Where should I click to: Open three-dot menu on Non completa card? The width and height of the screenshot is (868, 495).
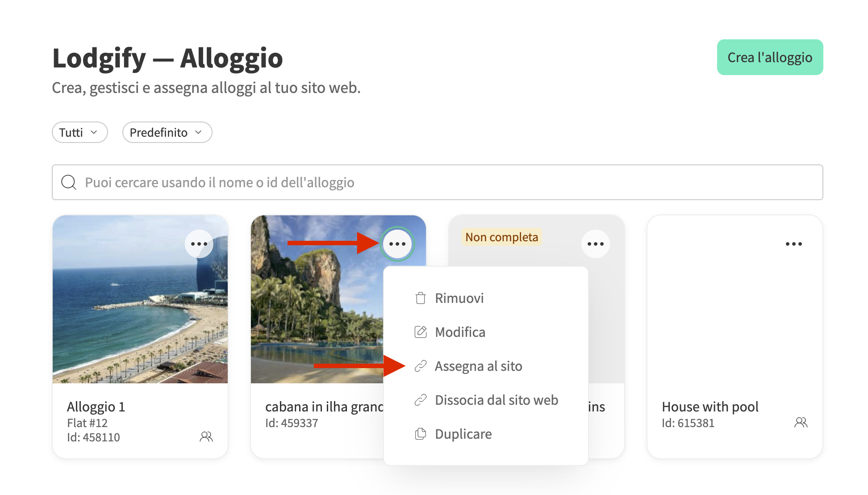click(x=595, y=244)
